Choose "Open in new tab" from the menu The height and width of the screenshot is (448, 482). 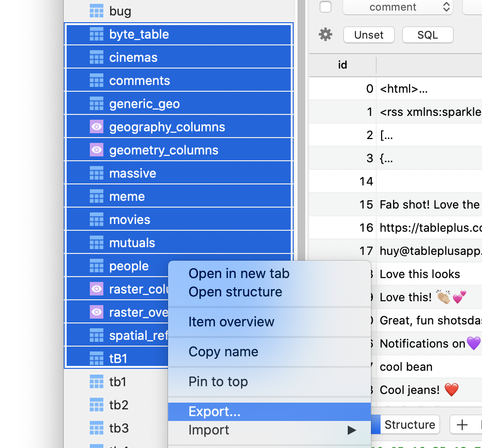[239, 273]
